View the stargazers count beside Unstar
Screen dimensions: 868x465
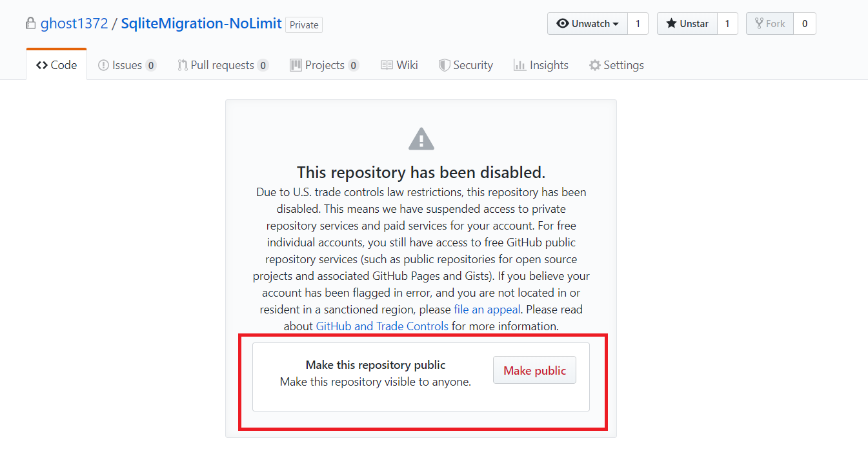(x=727, y=24)
